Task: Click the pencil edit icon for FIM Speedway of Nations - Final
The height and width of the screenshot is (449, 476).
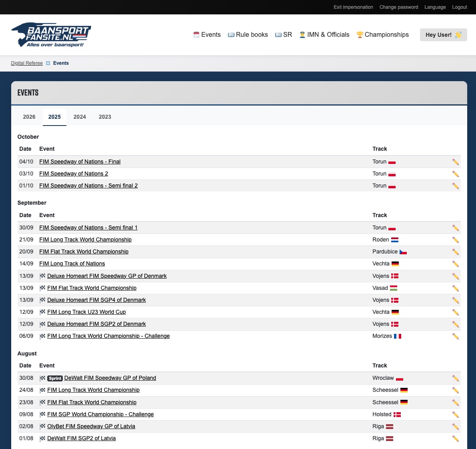Action: (x=455, y=162)
